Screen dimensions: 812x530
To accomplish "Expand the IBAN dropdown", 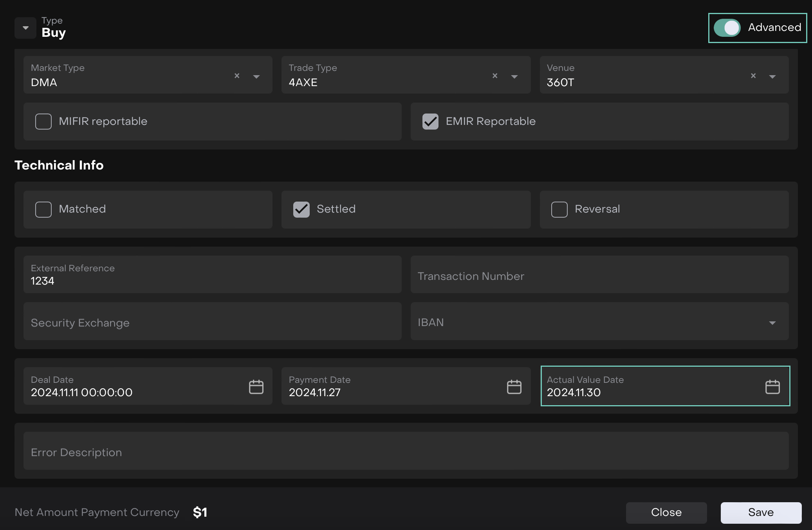I will pyautogui.click(x=772, y=323).
